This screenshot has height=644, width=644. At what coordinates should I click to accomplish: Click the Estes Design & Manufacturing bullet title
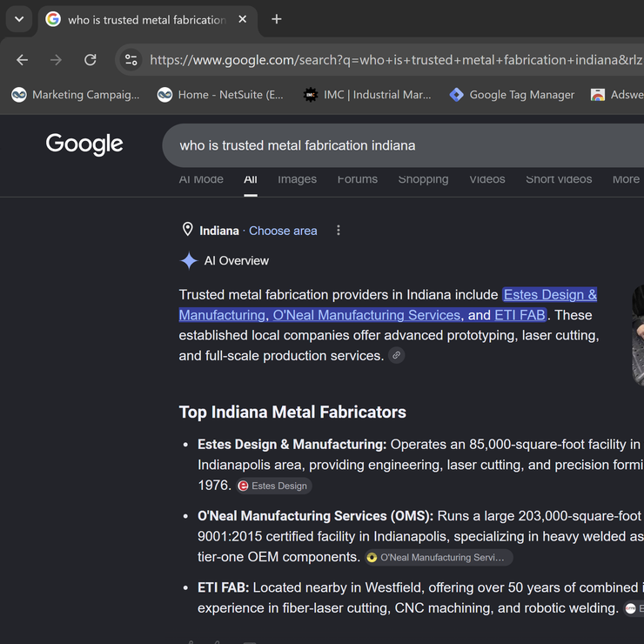[x=292, y=445]
